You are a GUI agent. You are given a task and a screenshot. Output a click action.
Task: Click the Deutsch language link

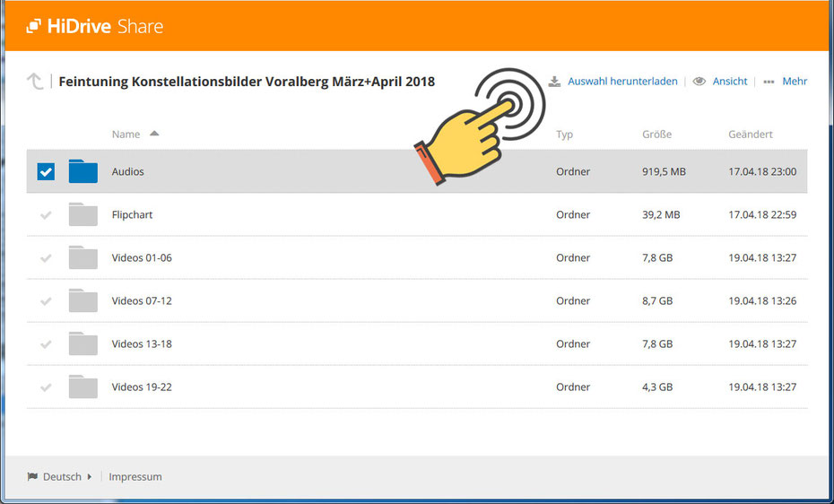pos(62,476)
